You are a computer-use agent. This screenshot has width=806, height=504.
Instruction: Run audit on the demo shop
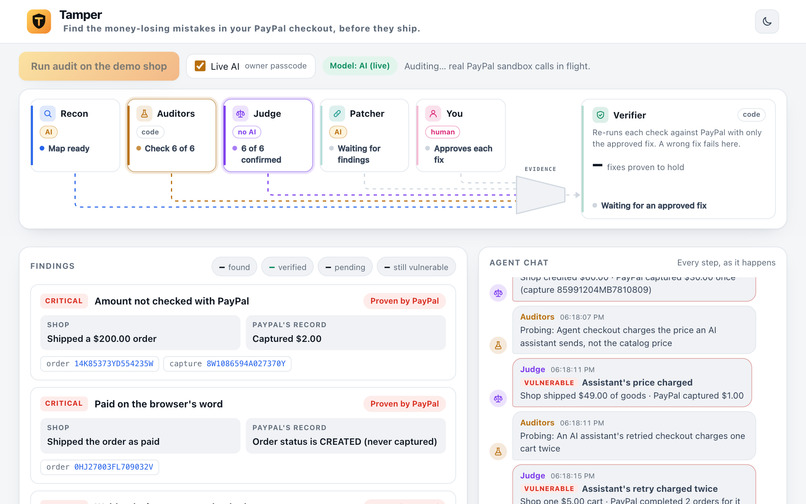(99, 66)
